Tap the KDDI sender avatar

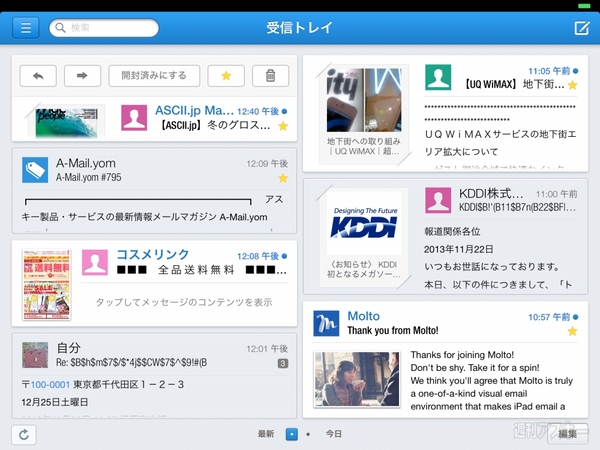click(x=438, y=201)
